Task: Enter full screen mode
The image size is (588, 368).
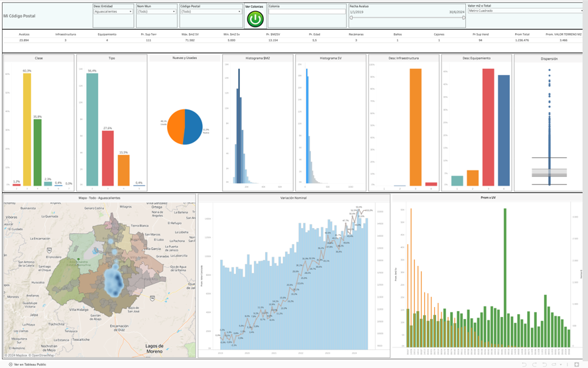Action: point(577,365)
